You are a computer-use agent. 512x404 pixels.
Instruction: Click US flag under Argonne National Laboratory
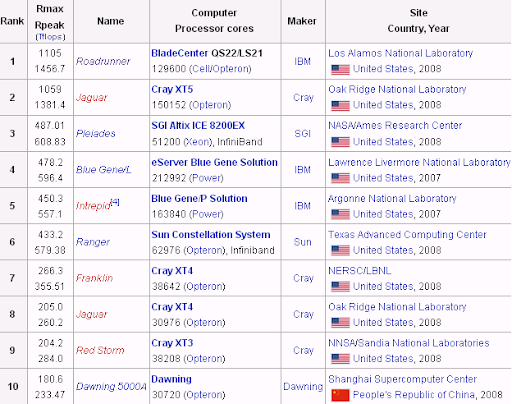coord(340,214)
